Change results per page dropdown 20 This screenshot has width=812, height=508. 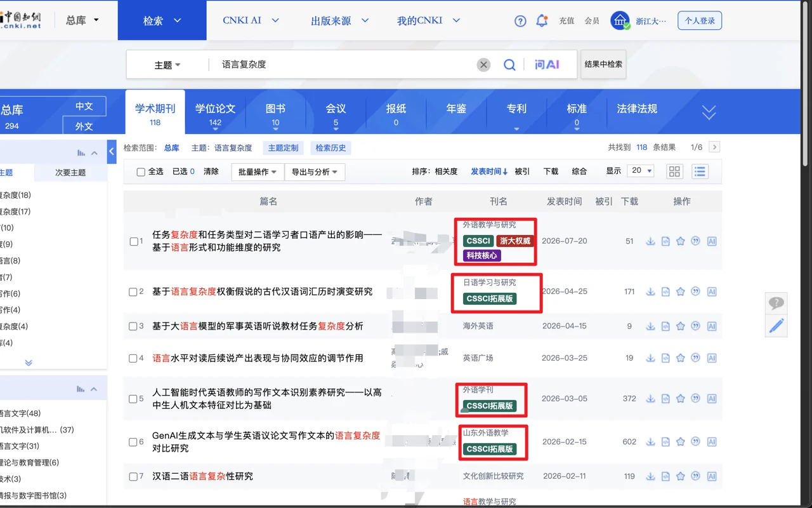tap(640, 171)
